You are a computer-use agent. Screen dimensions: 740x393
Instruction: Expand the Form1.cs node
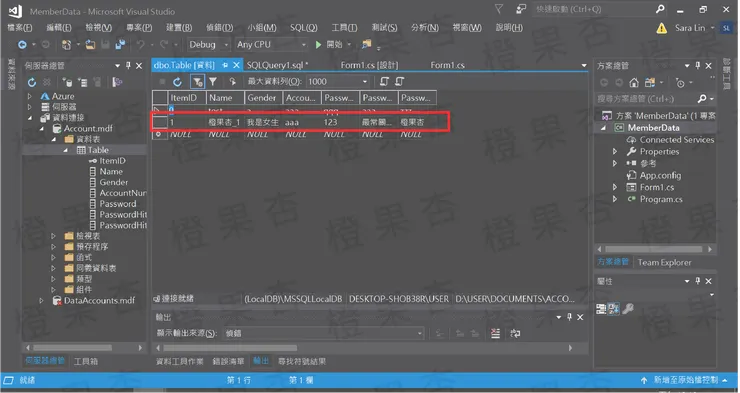click(614, 187)
